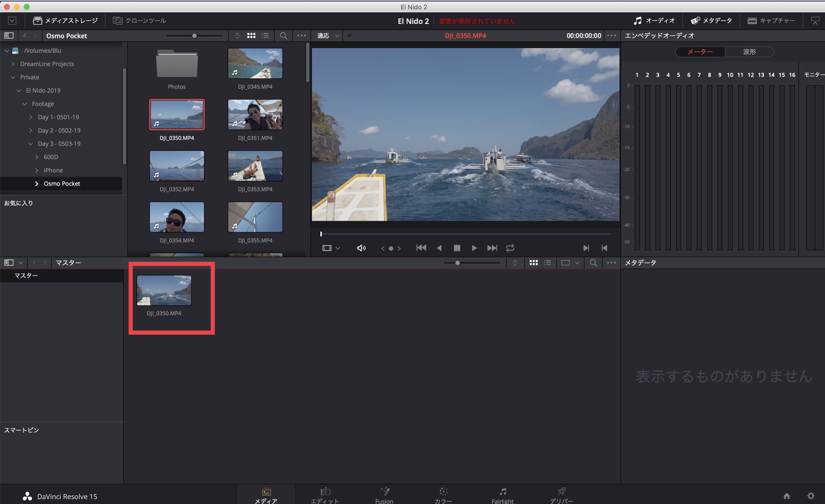Open Media Storage panel button
The height and width of the screenshot is (504, 825).
pos(65,21)
